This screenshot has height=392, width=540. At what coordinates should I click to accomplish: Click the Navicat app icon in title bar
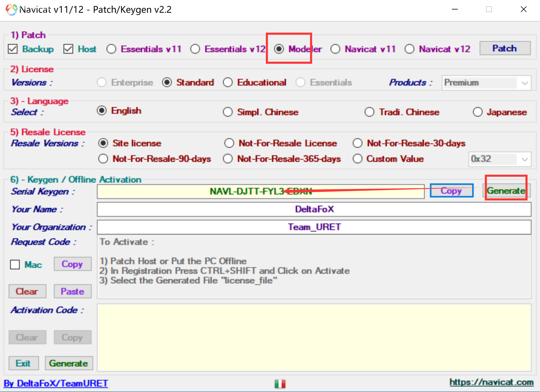(11, 9)
